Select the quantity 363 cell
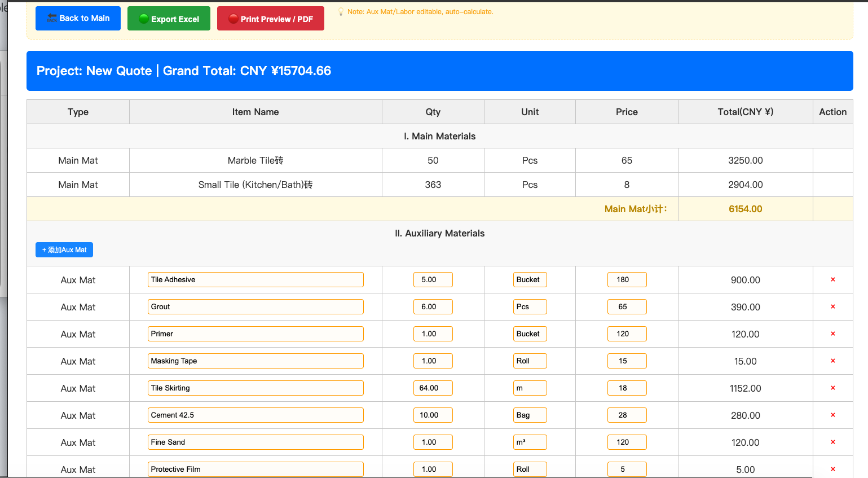The height and width of the screenshot is (478, 868). (433, 185)
